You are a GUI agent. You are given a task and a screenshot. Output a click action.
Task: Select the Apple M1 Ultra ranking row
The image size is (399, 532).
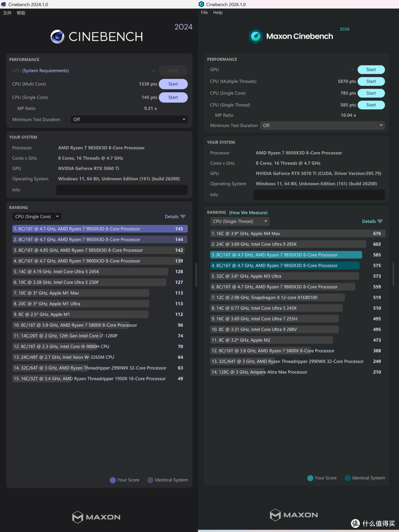[x=100, y=304]
